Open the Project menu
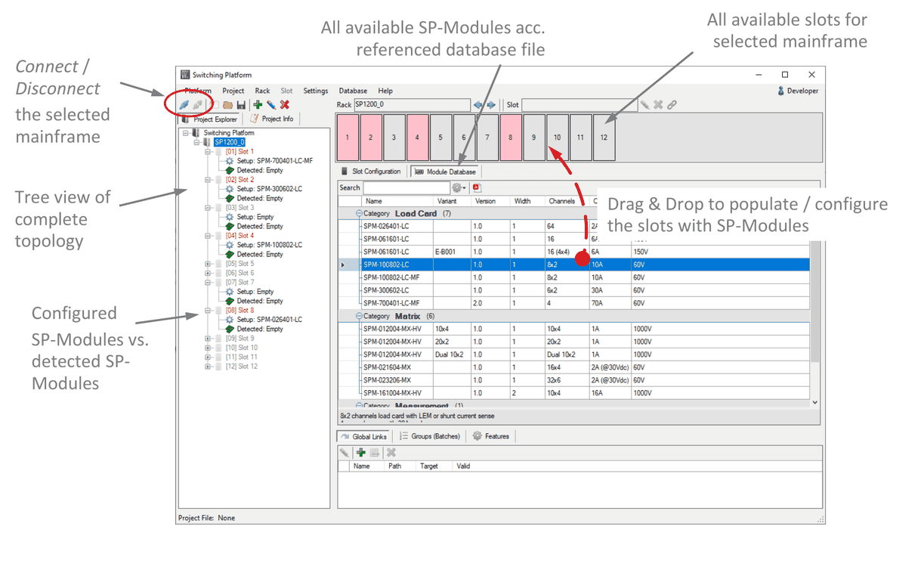This screenshot has width=924, height=579. pos(233,91)
